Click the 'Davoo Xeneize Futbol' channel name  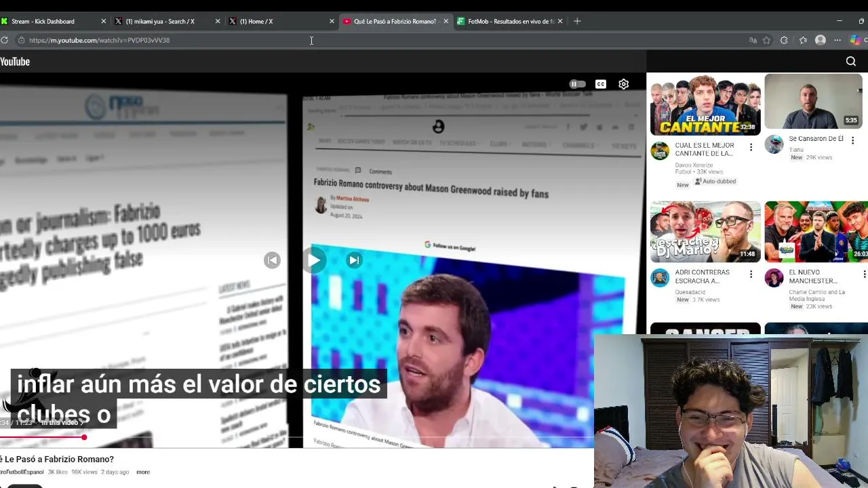click(x=694, y=169)
